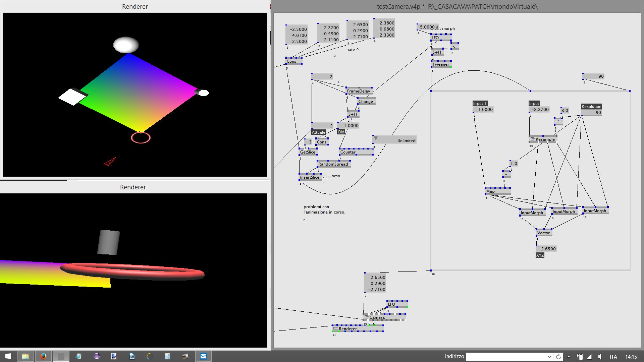Click the Resample node's subpatch icon
This screenshot has height=362, width=644.
point(532,139)
